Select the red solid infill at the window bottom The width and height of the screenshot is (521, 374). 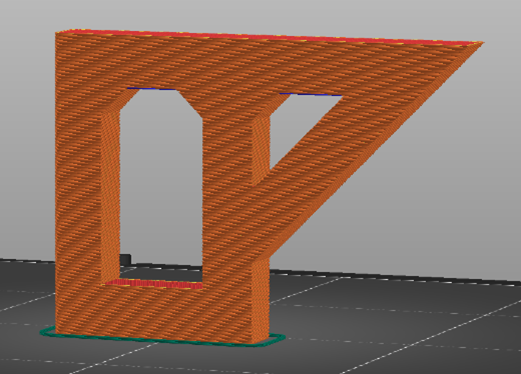(x=153, y=284)
